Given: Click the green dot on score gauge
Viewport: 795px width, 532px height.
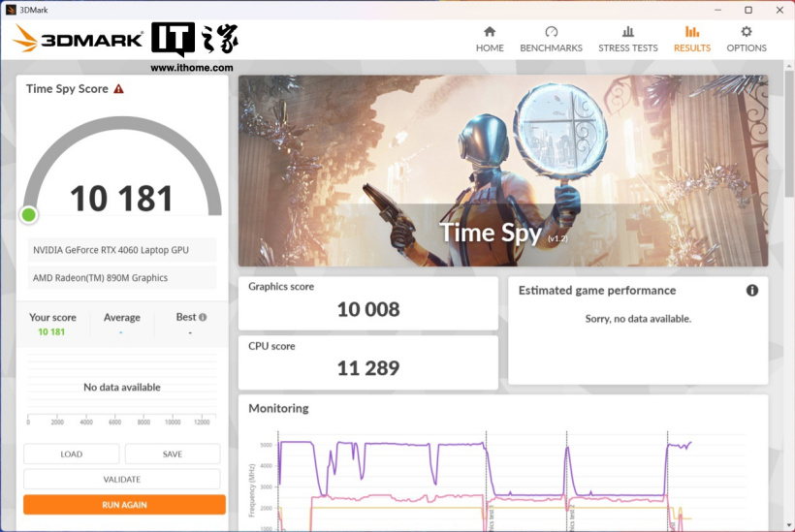Looking at the screenshot, I should pos(29,214).
